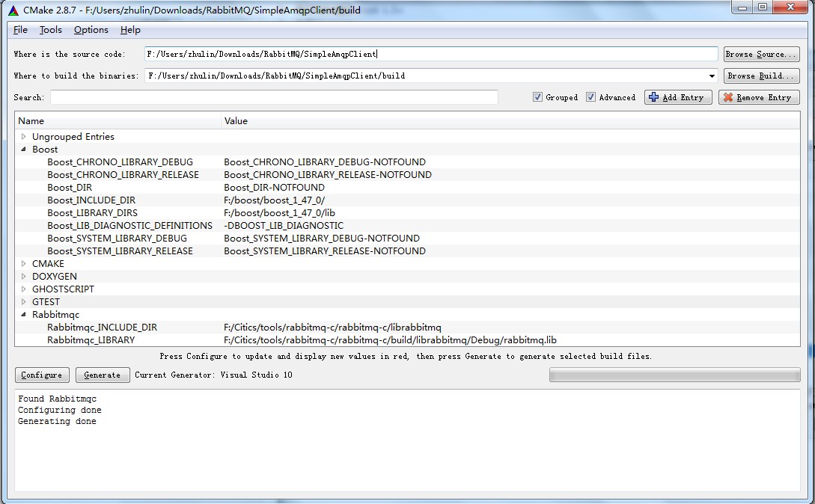Expand the DOXYGEN group
Image resolution: width=815 pixels, height=504 pixels.
(23, 277)
